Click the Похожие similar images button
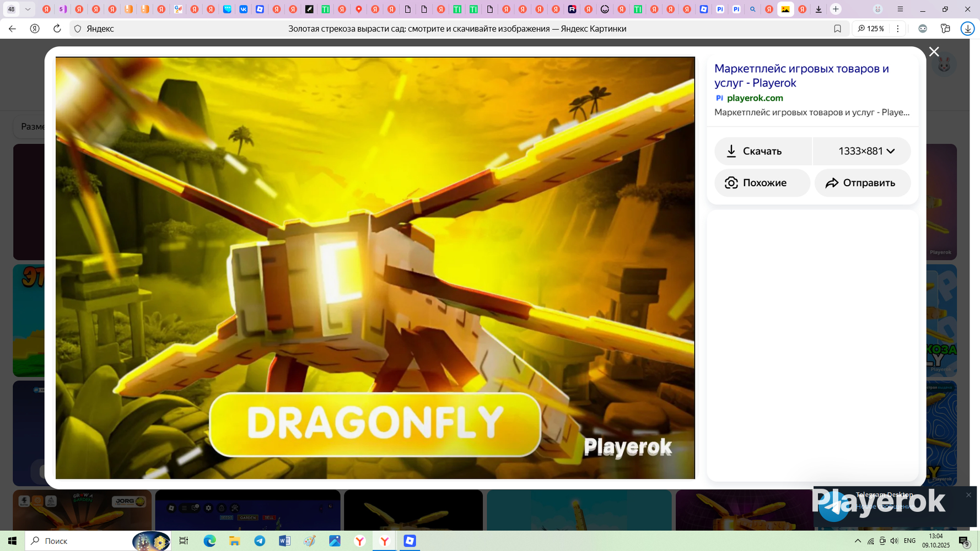Viewport: 980px width, 551px height. tap(762, 183)
